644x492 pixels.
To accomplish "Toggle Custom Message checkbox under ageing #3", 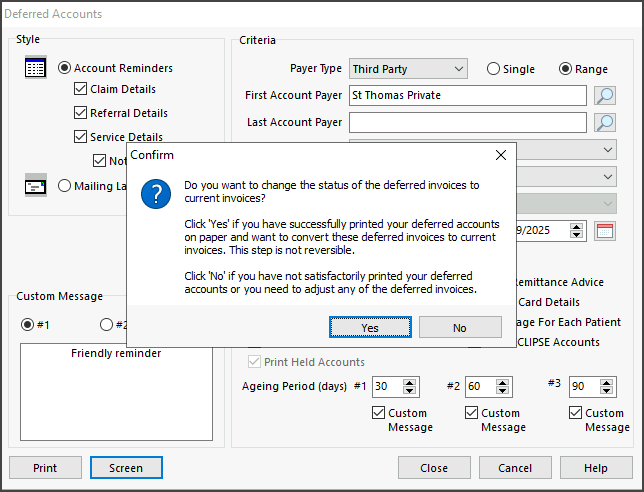I will 575,412.
